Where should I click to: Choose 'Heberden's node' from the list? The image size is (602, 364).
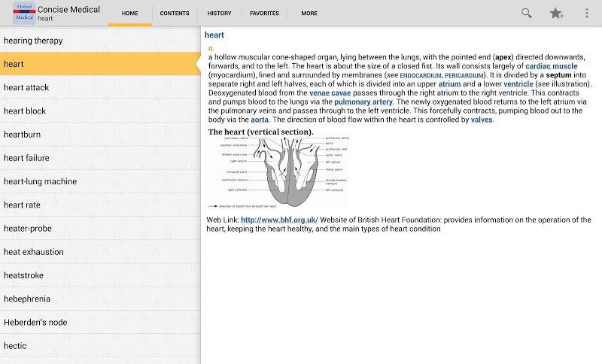(x=100, y=322)
